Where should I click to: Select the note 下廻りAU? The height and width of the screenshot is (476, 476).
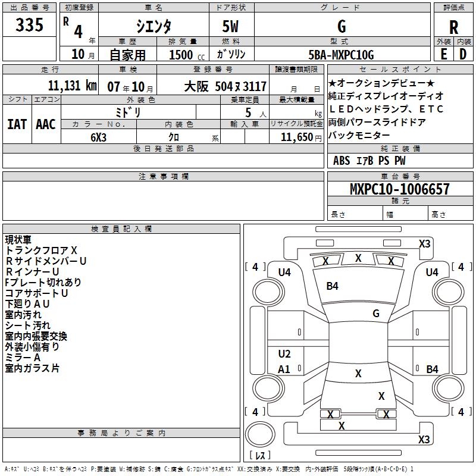[27, 303]
